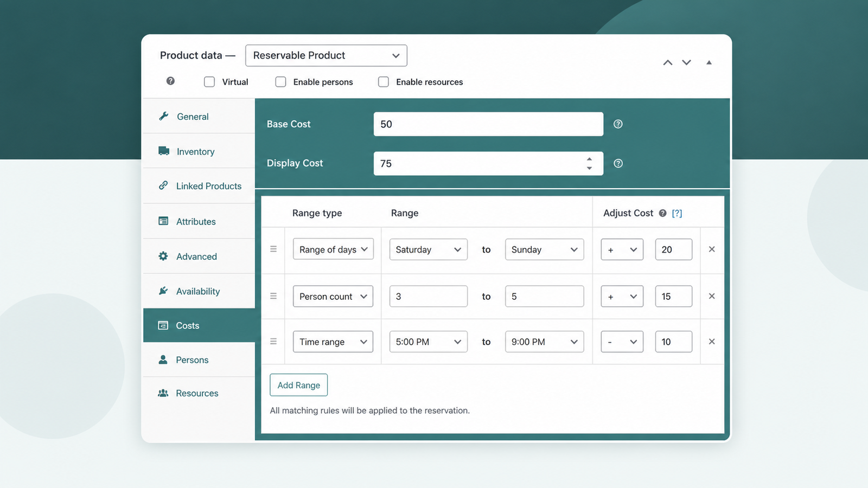Open the Attributes tab
This screenshot has width=868, height=488.
(199, 221)
